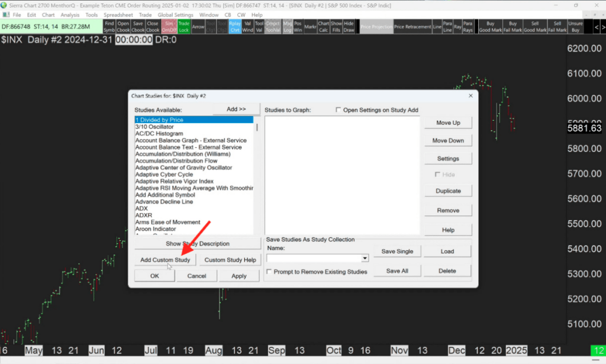Click the Add Custom Study button
The width and height of the screenshot is (606, 364).
166,259
